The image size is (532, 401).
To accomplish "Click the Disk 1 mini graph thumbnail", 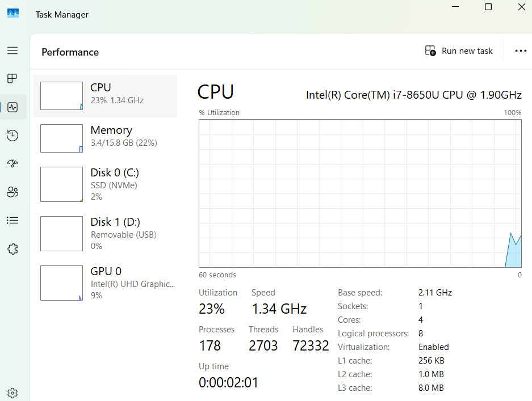I will tap(61, 234).
